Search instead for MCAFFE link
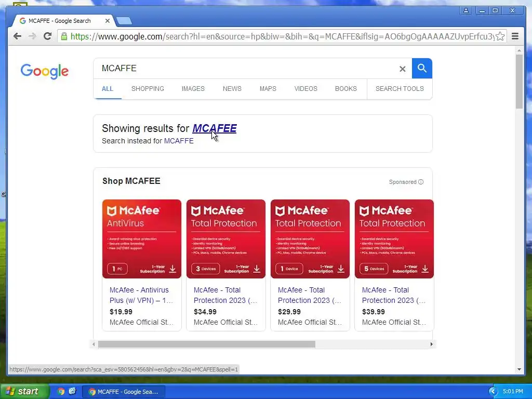 (x=179, y=141)
